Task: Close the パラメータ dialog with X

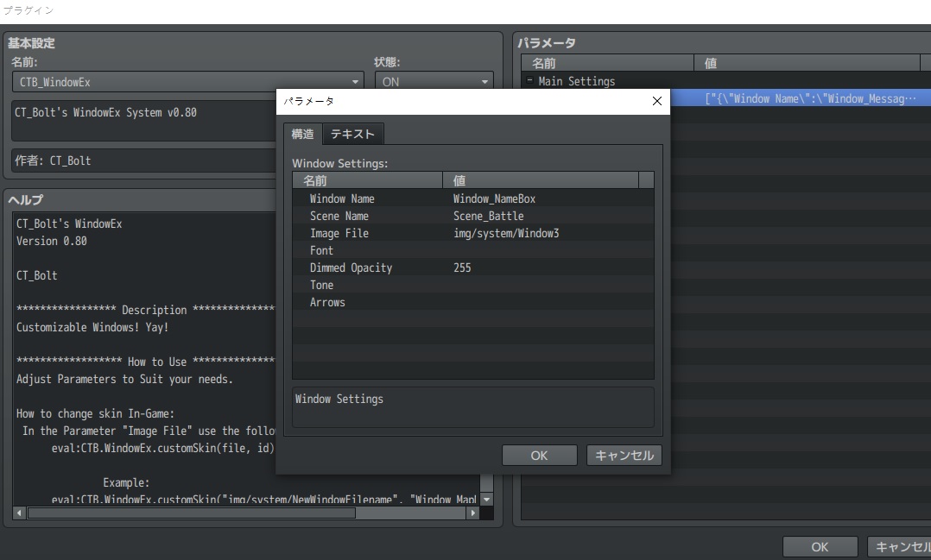Action: point(656,101)
